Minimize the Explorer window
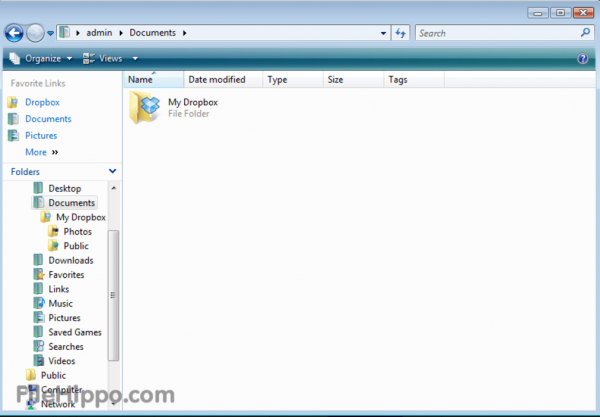The height and width of the screenshot is (417, 600). pos(538,13)
